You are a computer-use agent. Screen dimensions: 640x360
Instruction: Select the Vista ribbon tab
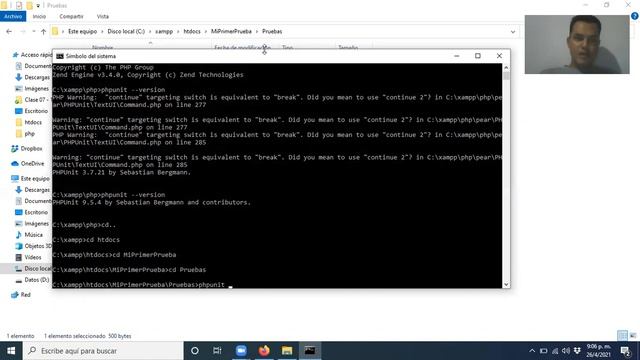102,16
